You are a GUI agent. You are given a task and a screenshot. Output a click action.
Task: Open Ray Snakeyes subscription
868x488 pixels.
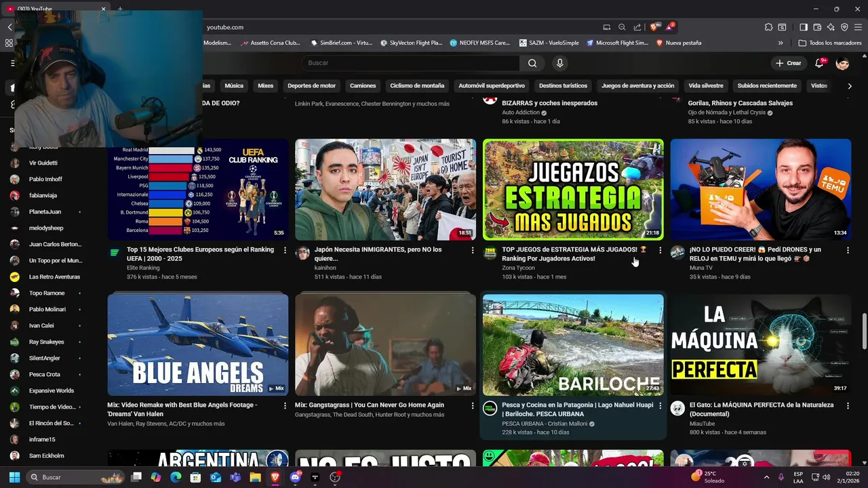coord(45,342)
